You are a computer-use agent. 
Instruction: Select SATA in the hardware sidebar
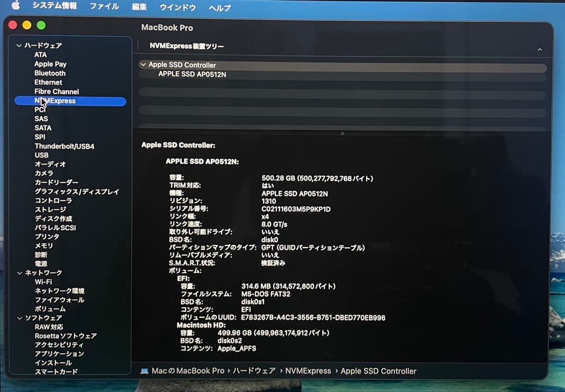tap(43, 128)
